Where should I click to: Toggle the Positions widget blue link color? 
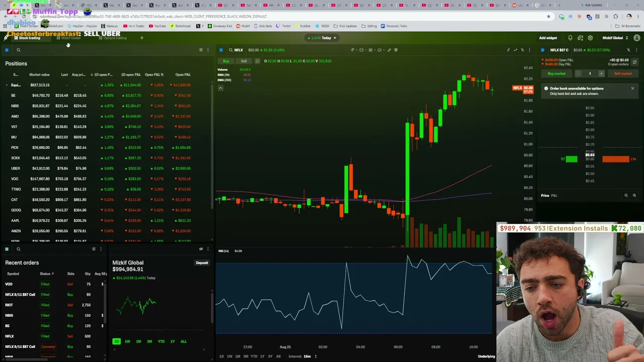click(x=7, y=50)
